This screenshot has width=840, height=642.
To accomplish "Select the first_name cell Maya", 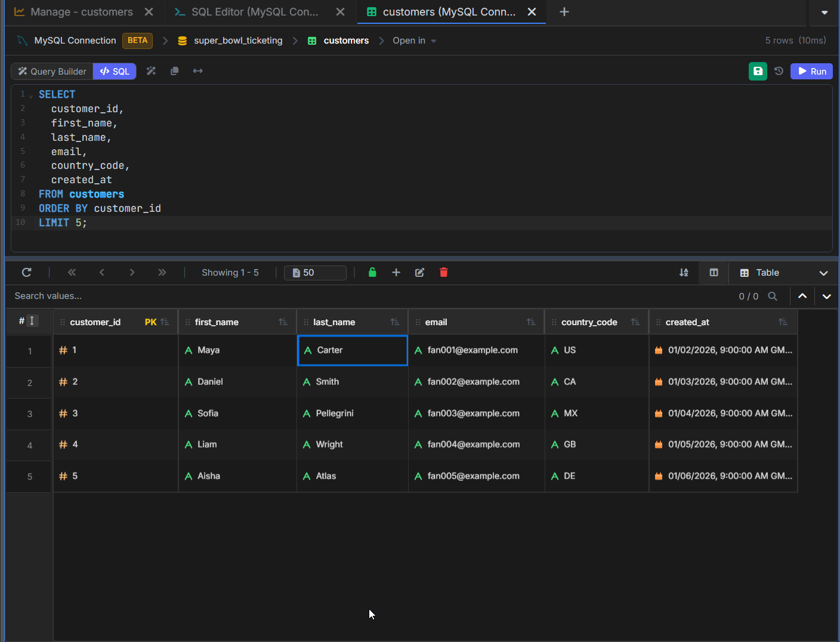I will (x=237, y=350).
